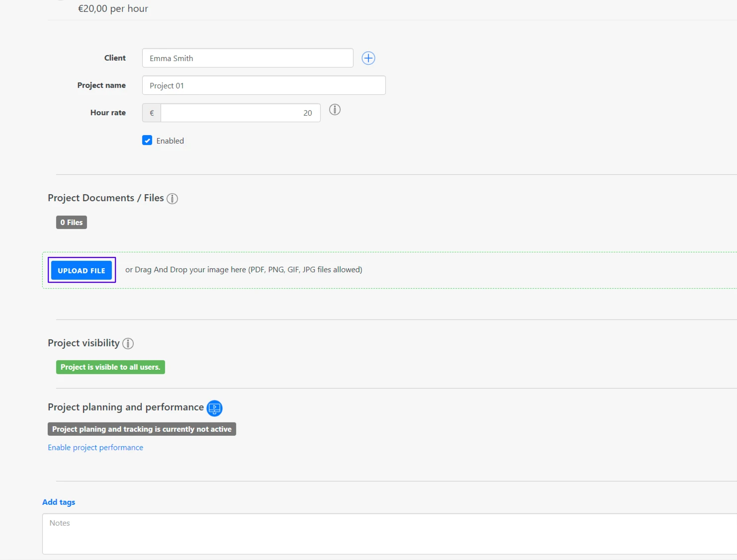Open the Hour rate info tooltip icon

click(x=334, y=110)
